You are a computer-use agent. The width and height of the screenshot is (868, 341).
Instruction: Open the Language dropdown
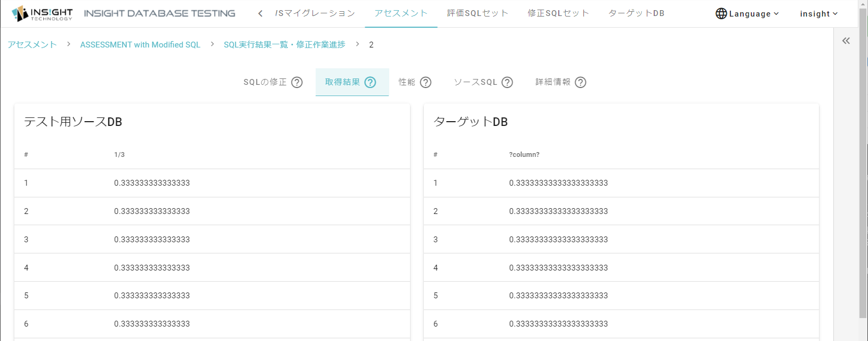click(x=747, y=13)
